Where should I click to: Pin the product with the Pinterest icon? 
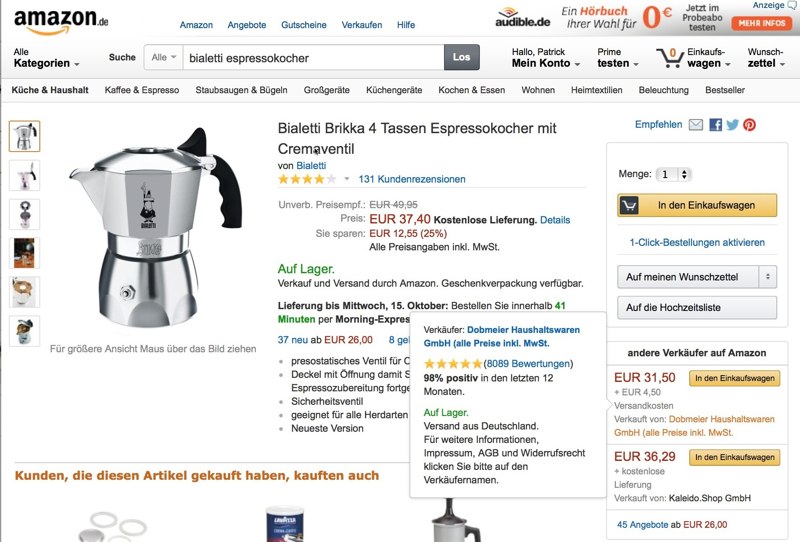(749, 125)
